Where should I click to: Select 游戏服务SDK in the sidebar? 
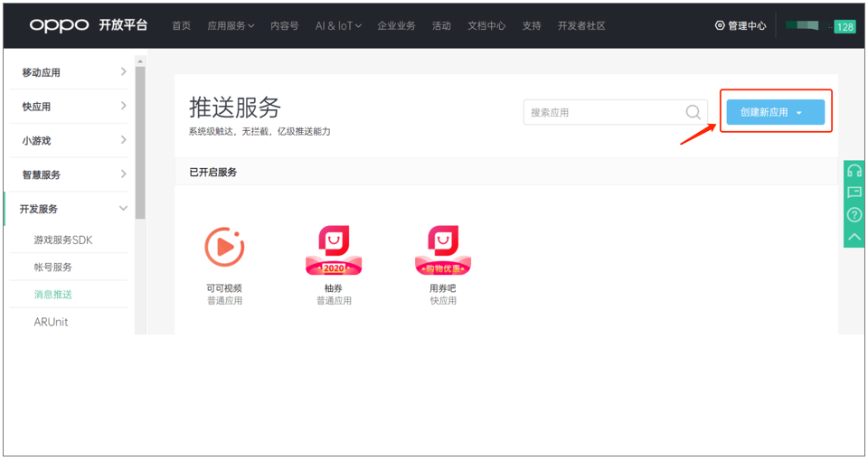coord(63,240)
